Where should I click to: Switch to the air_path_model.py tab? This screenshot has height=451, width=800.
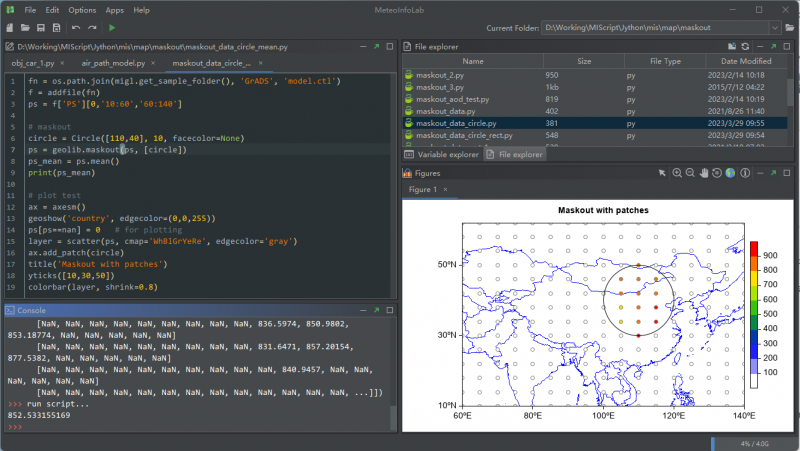[x=111, y=63]
